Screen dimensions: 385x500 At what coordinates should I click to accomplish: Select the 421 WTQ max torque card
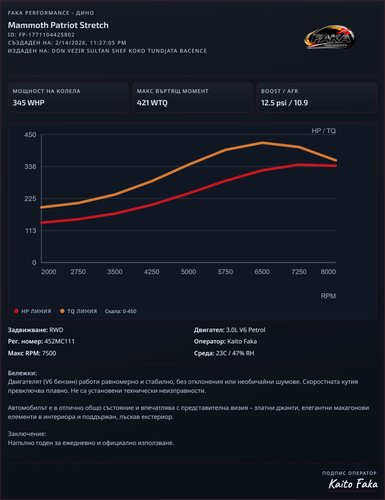192,98
